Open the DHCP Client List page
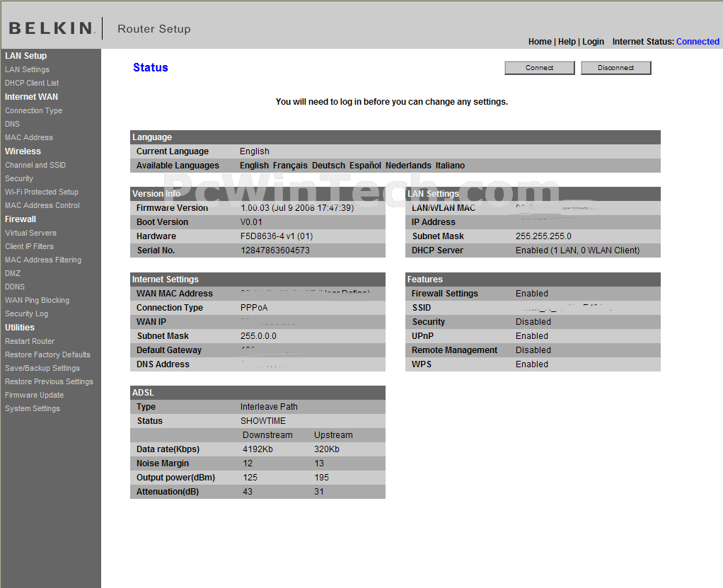The width and height of the screenshot is (723, 588). point(32,83)
